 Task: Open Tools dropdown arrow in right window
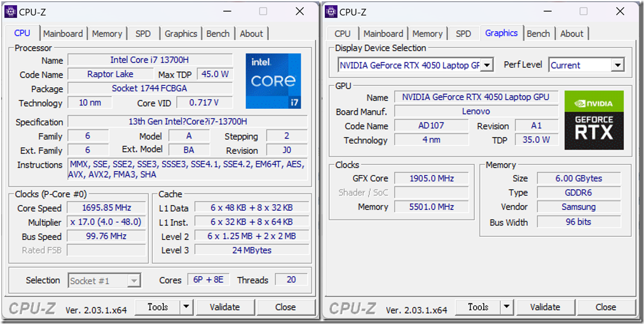click(507, 307)
